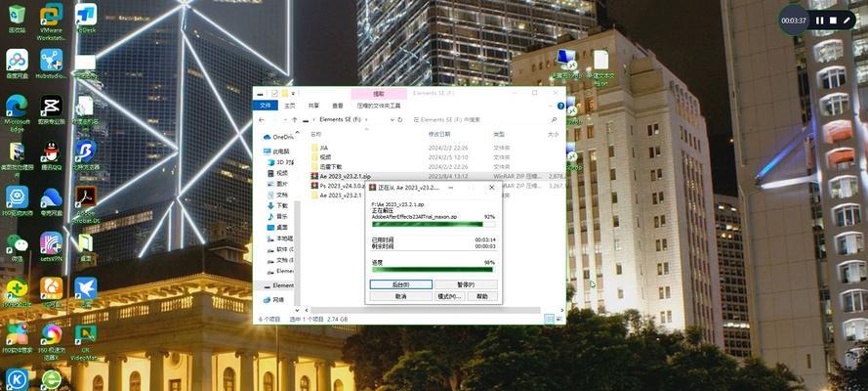Go up one folder level in Explorer
868x391 pixels.
pos(295,119)
